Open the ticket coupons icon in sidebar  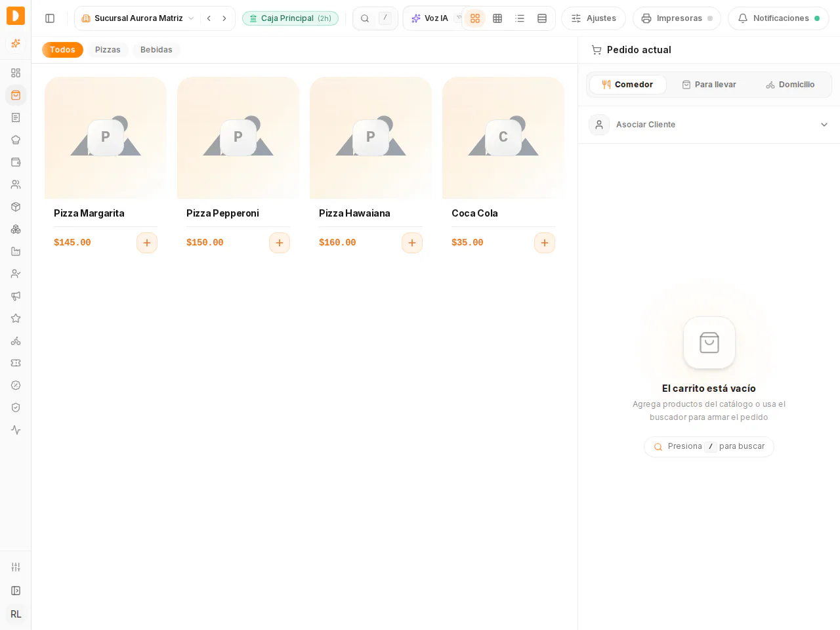[16, 363]
